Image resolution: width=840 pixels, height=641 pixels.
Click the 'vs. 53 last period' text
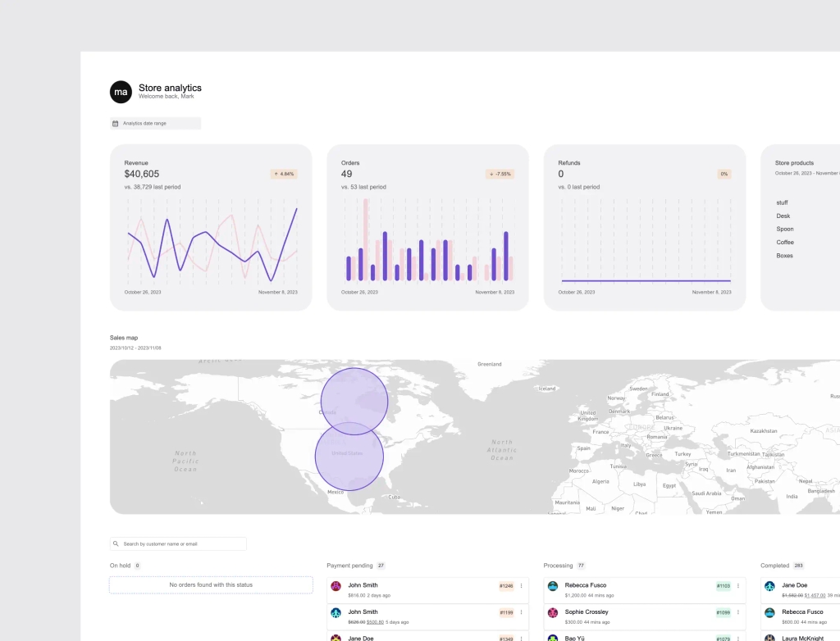pyautogui.click(x=363, y=187)
